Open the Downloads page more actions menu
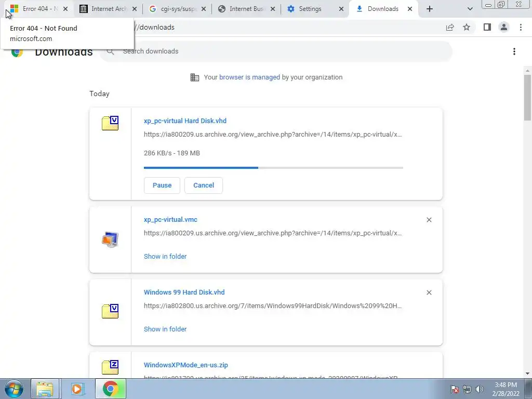 514,51
